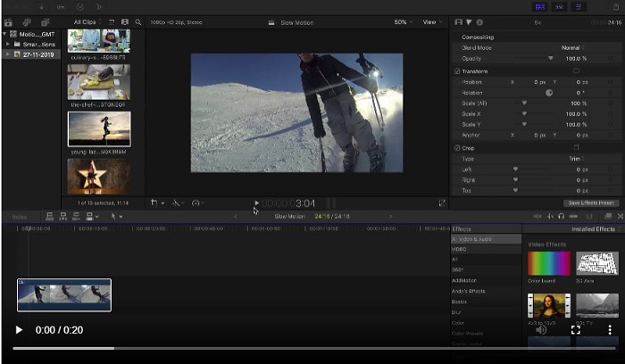The image size is (625, 364).
Task: Toggle the Transform checkbox
Action: pos(457,71)
